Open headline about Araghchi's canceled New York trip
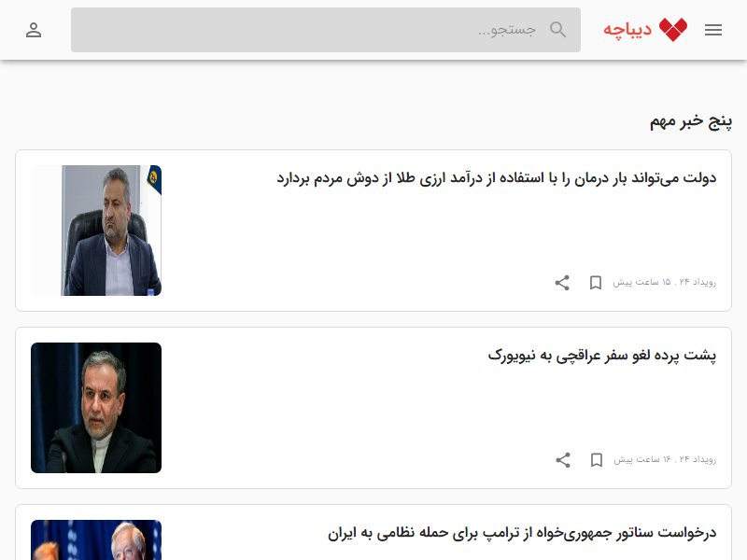The image size is (747, 560). point(602,356)
